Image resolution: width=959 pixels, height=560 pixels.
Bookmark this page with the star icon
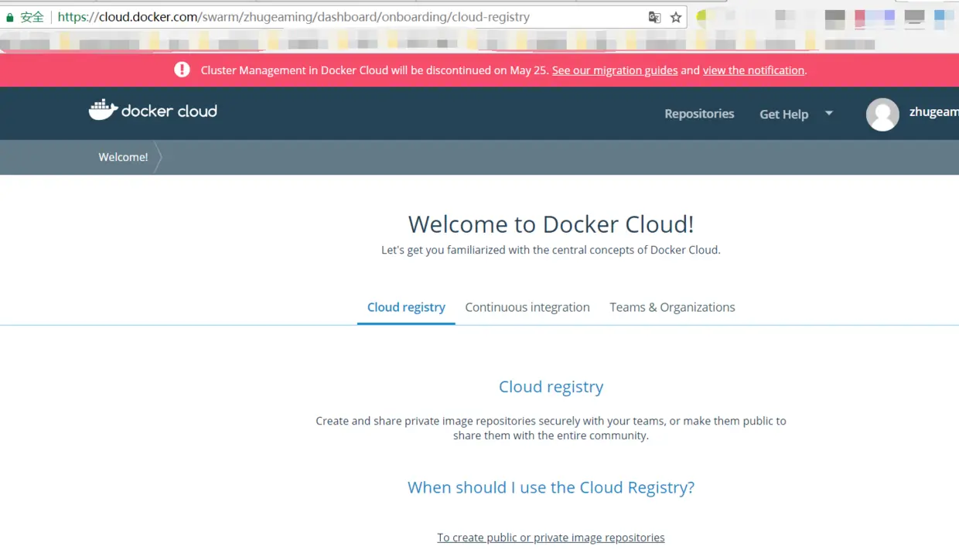pyautogui.click(x=676, y=17)
